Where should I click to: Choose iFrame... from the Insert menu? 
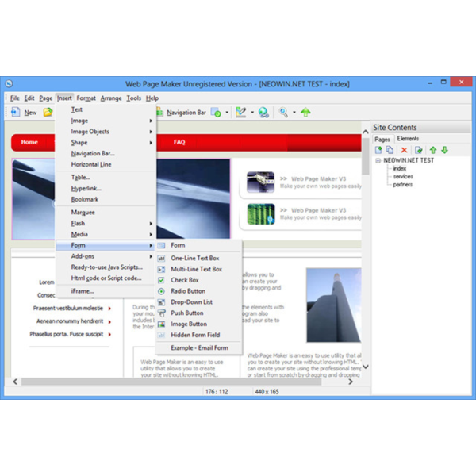(106, 291)
